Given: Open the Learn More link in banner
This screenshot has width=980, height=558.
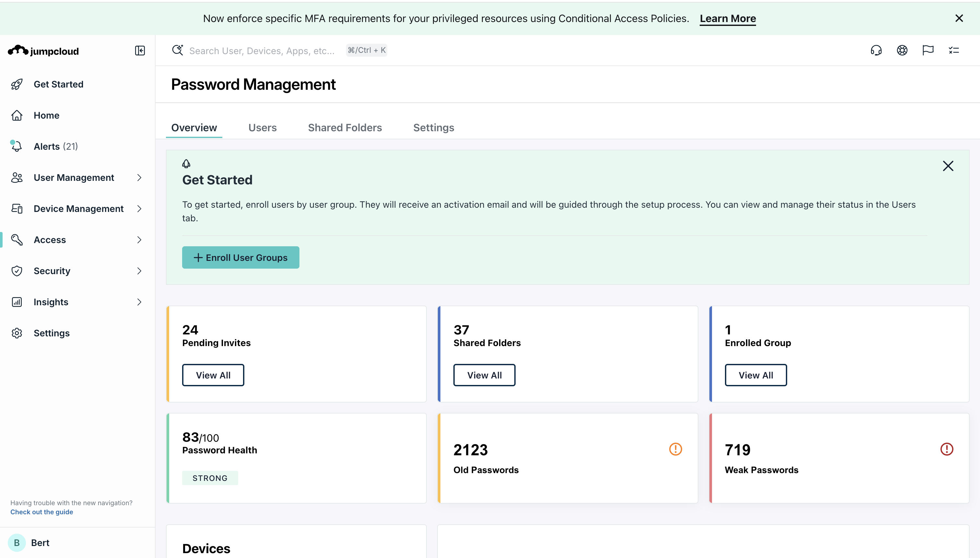Looking at the screenshot, I should click(727, 18).
